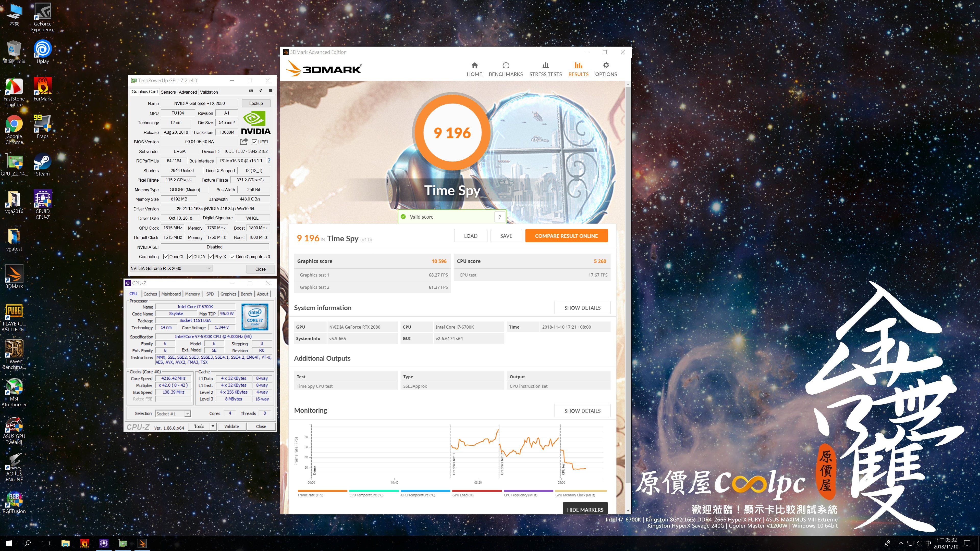Image resolution: width=980 pixels, height=551 pixels.
Task: Launch the AORUS ENGINE desktop icon
Action: (14, 467)
